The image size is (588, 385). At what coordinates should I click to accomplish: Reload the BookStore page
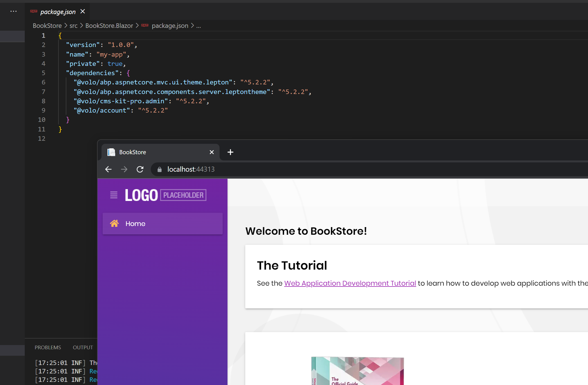(x=140, y=169)
